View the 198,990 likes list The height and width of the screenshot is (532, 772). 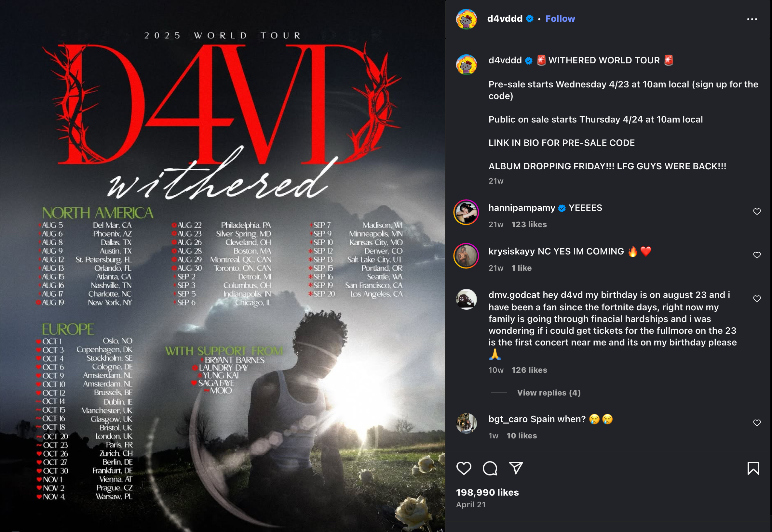point(487,492)
